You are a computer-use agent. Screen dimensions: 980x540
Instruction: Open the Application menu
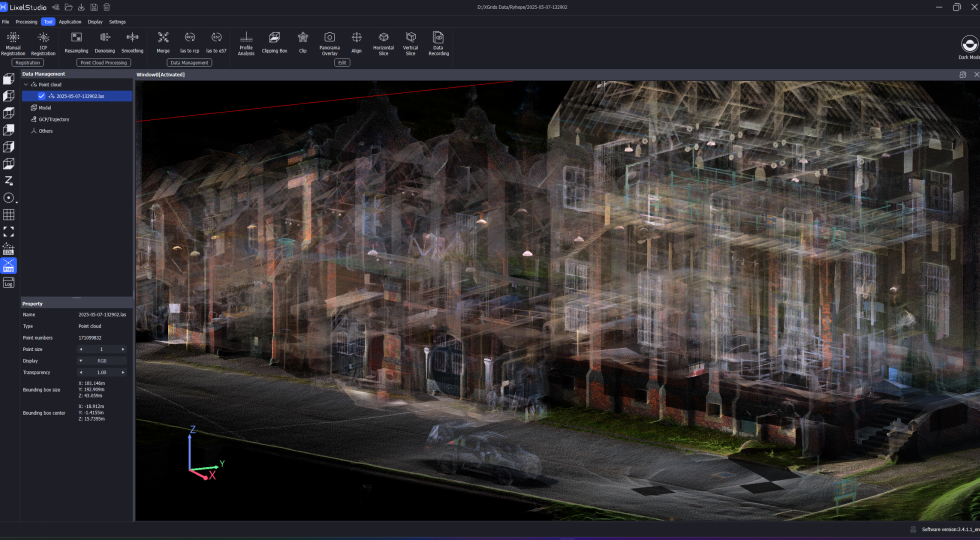coord(69,22)
